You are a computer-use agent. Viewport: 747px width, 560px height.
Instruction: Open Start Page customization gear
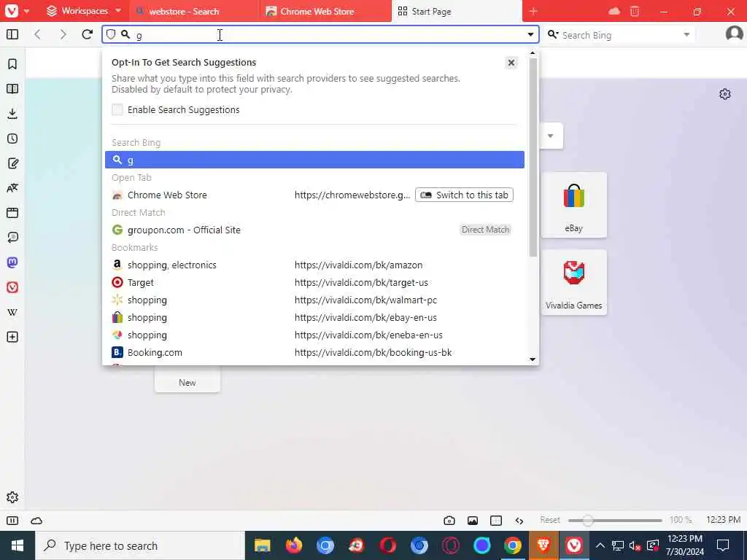click(x=724, y=94)
